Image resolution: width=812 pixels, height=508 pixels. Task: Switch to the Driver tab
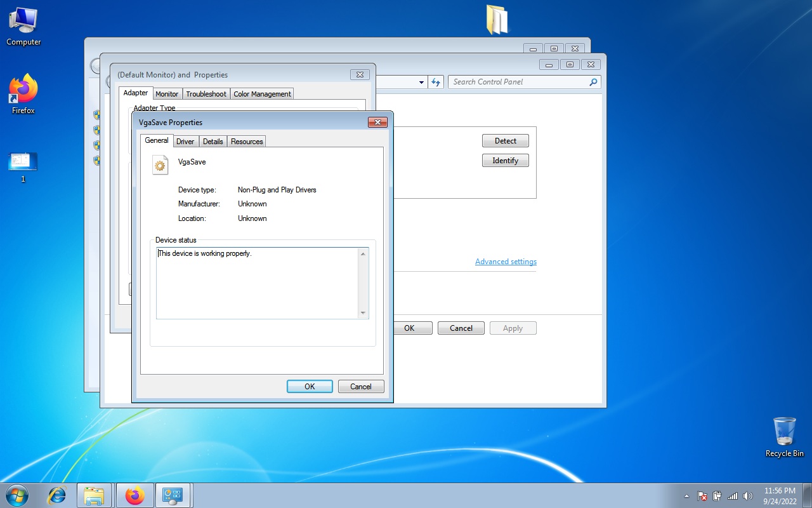[x=185, y=142]
